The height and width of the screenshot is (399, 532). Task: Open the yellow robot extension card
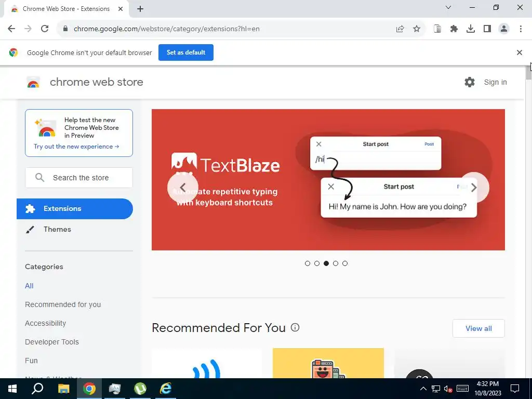[x=328, y=363]
